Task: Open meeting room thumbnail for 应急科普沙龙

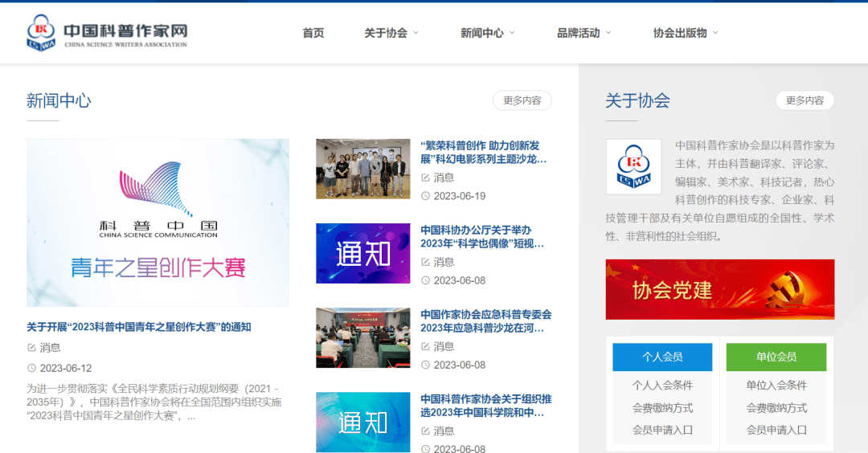Action: point(363,338)
